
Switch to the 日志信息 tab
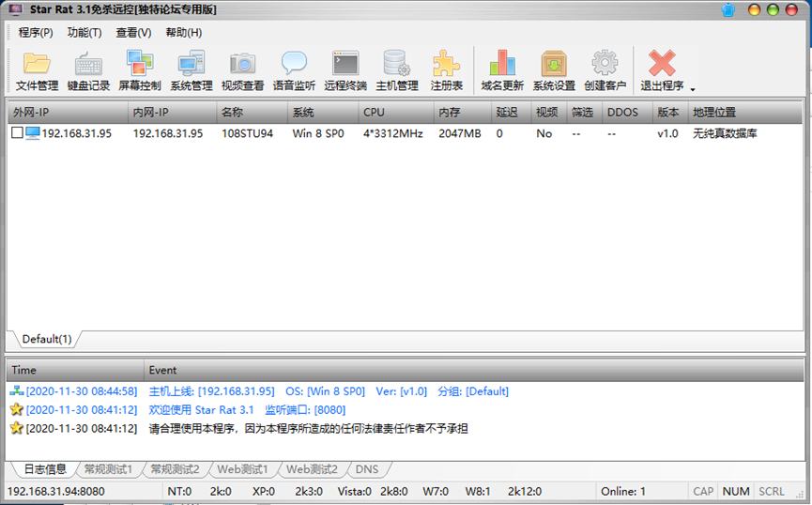click(46, 469)
